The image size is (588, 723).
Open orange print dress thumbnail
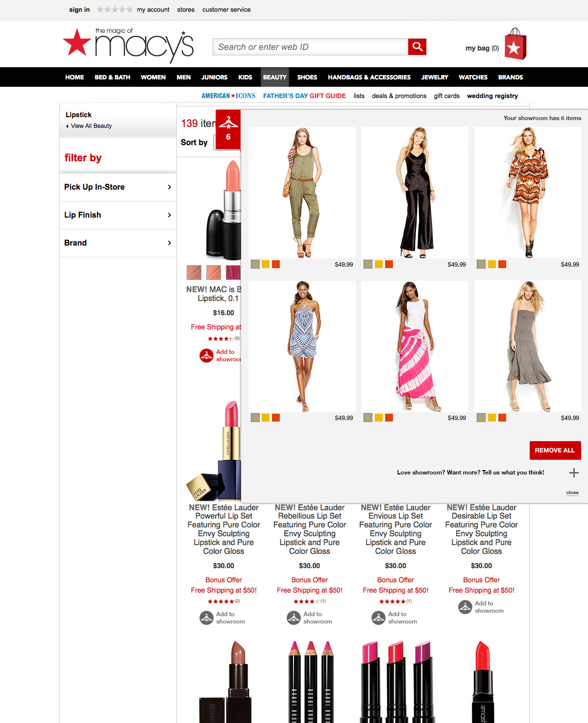coord(528,193)
